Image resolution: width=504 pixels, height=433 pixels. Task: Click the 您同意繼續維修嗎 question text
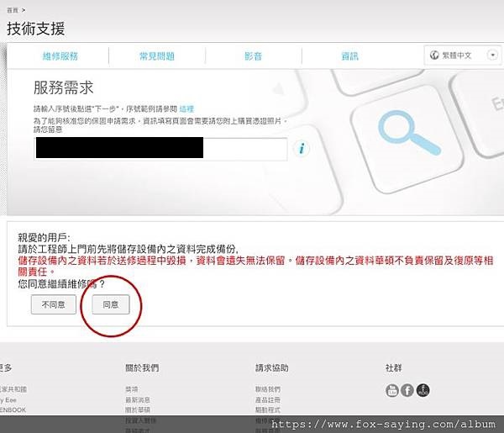click(x=61, y=284)
